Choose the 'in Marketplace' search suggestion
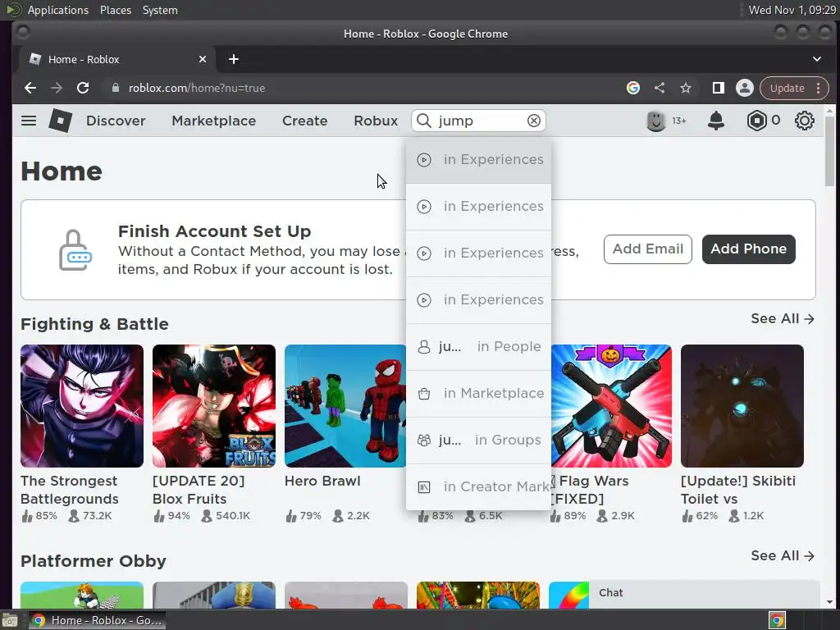 tap(478, 393)
